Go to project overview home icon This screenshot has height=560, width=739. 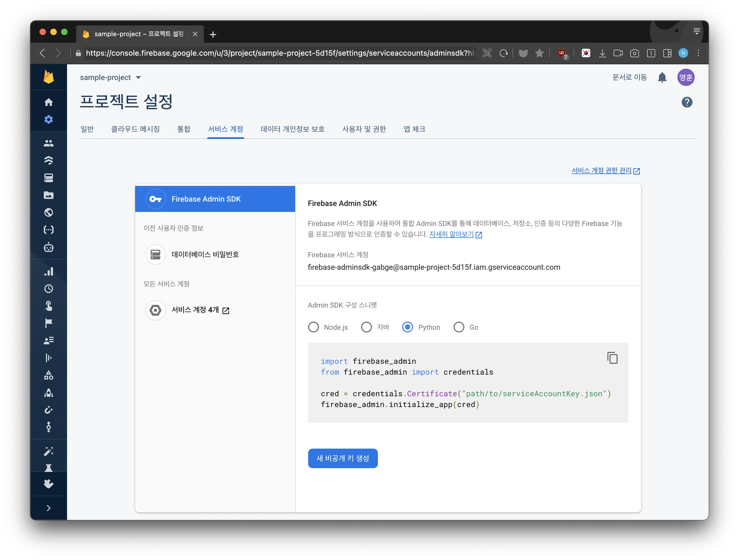[x=49, y=102]
